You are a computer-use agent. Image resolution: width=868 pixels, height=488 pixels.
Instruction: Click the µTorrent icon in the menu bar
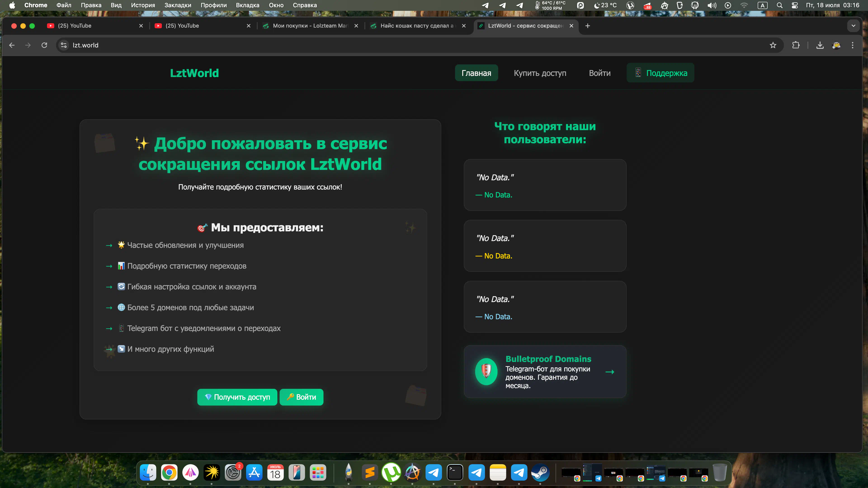point(630,5)
